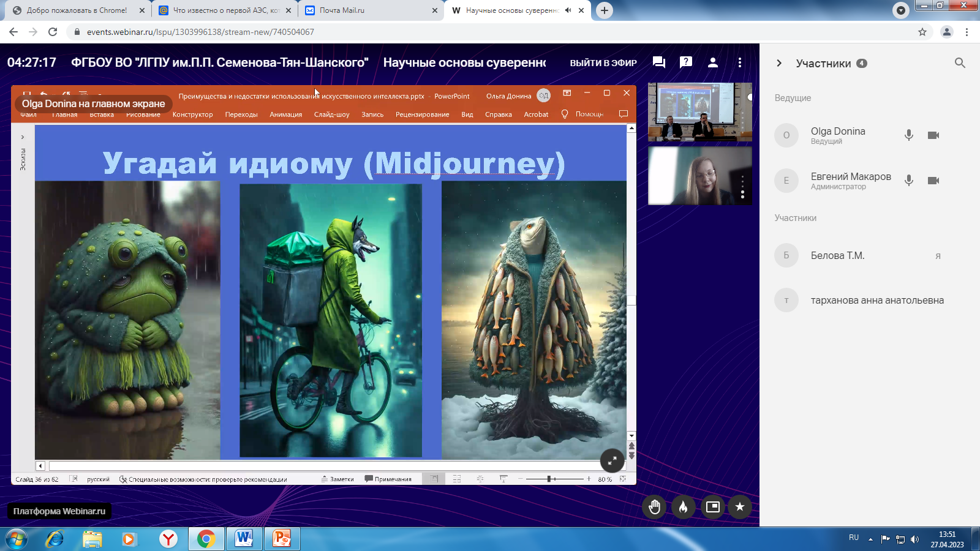Open the Рецензирование ribbon tab
The width and height of the screenshot is (980, 551).
pyautogui.click(x=423, y=114)
